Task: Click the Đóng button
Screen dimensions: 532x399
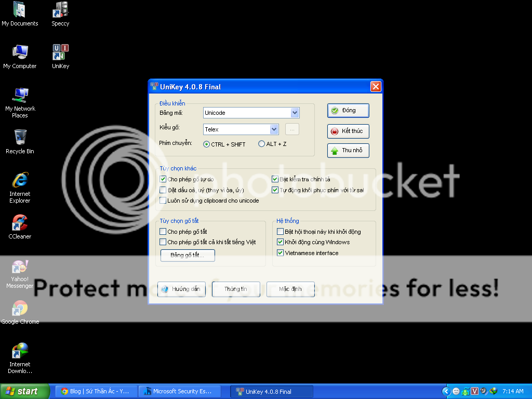Action: pyautogui.click(x=348, y=111)
